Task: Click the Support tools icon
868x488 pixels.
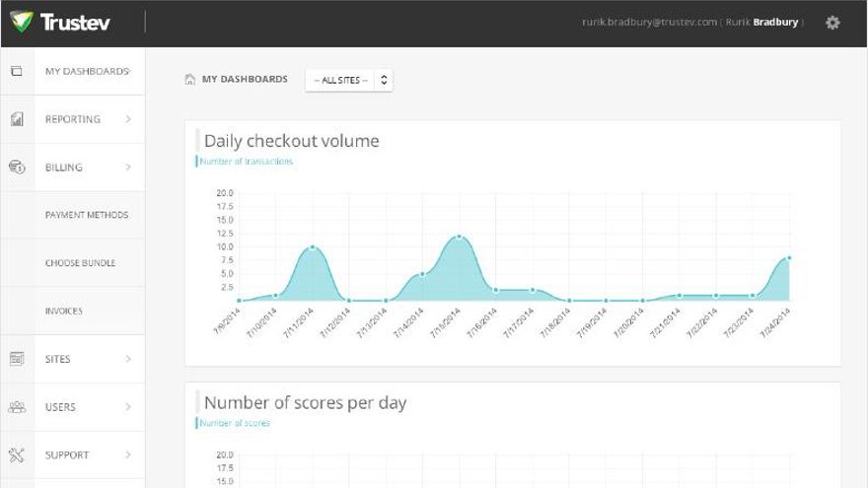Action: [17, 455]
